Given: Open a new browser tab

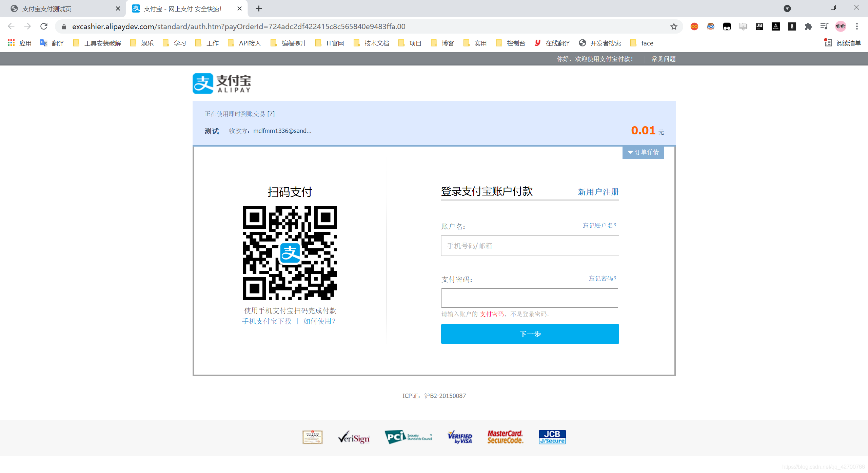Looking at the screenshot, I should (x=259, y=8).
